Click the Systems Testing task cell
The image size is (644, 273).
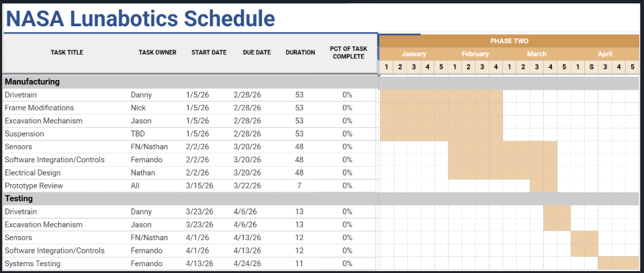32,264
